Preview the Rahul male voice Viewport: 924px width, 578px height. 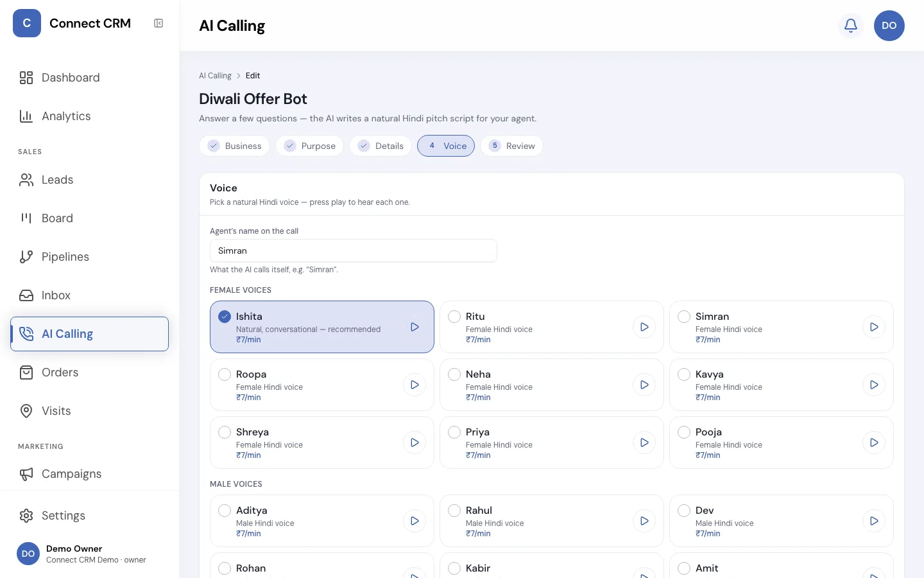point(644,521)
